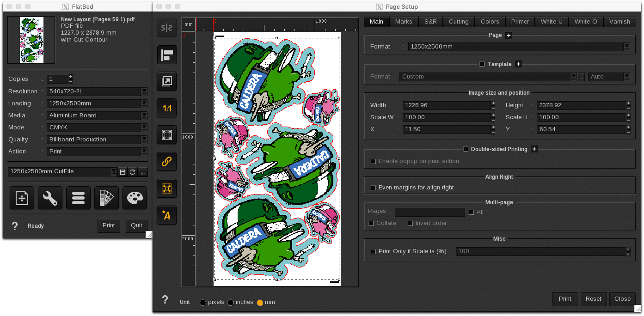Viewport: 644px width, 316px height.
Task: Switch to the Cutting tab
Action: (x=458, y=21)
